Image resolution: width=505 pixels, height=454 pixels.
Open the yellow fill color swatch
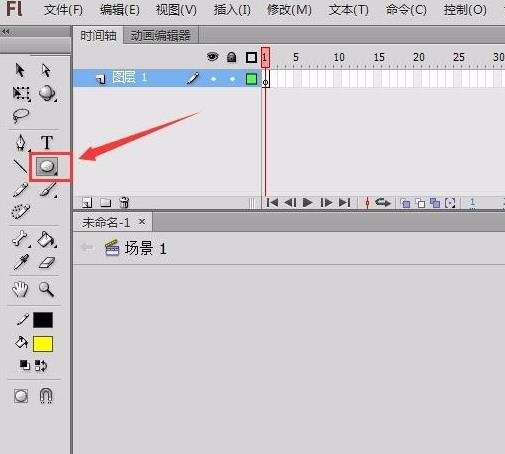pos(43,344)
